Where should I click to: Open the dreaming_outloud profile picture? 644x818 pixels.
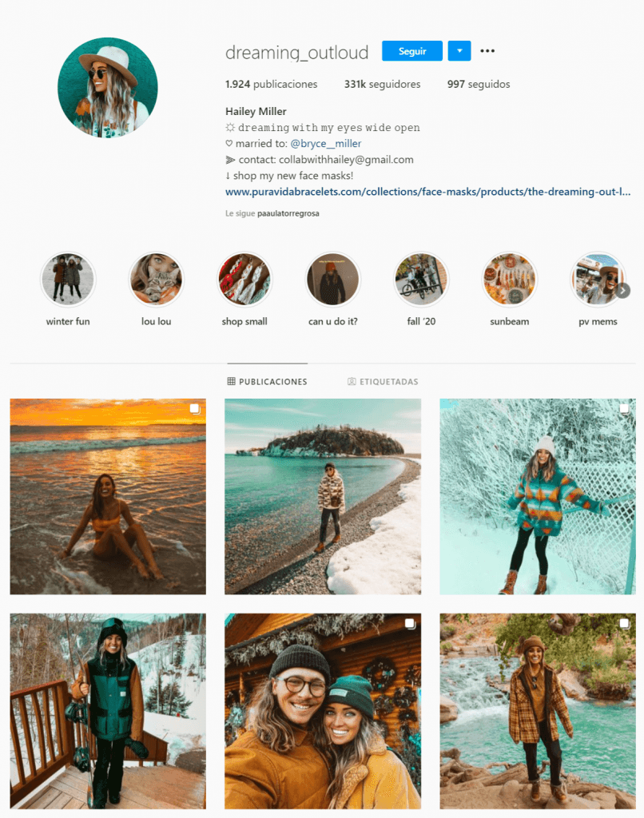108,88
